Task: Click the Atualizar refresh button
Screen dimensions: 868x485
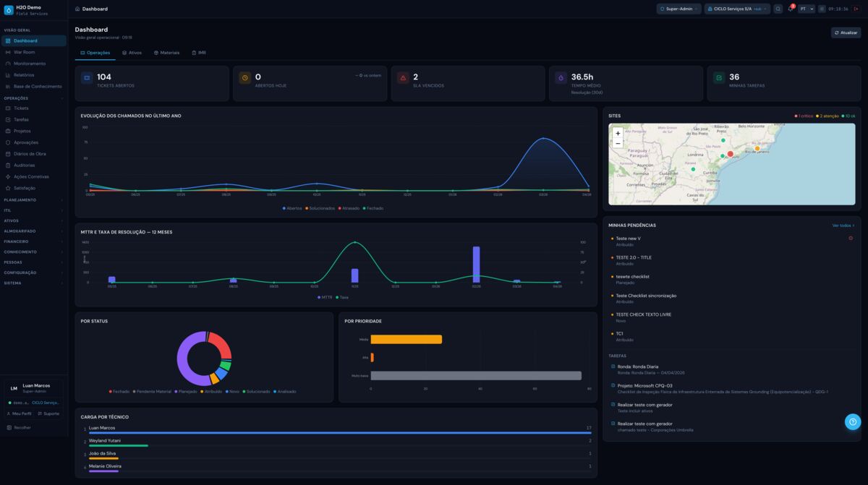Action: 846,33
